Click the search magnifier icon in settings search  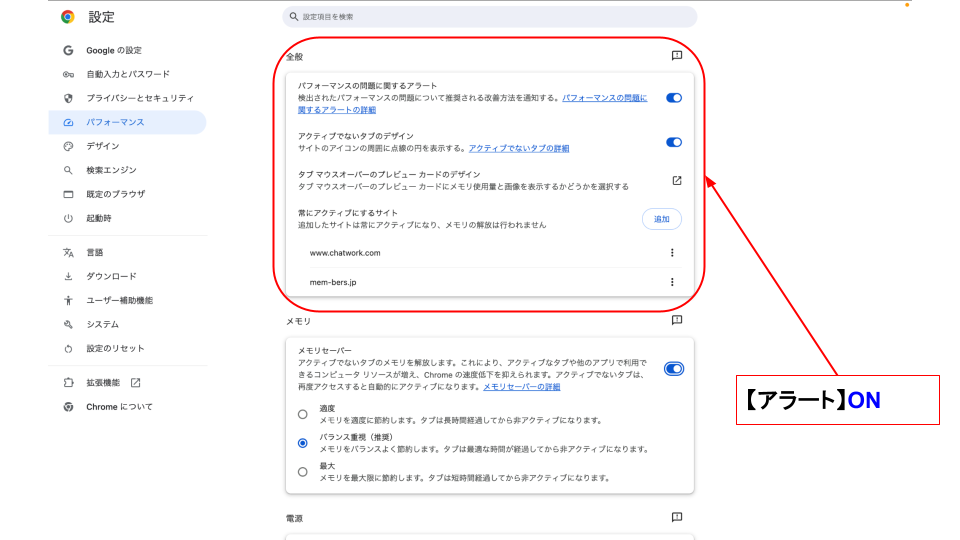(x=294, y=17)
